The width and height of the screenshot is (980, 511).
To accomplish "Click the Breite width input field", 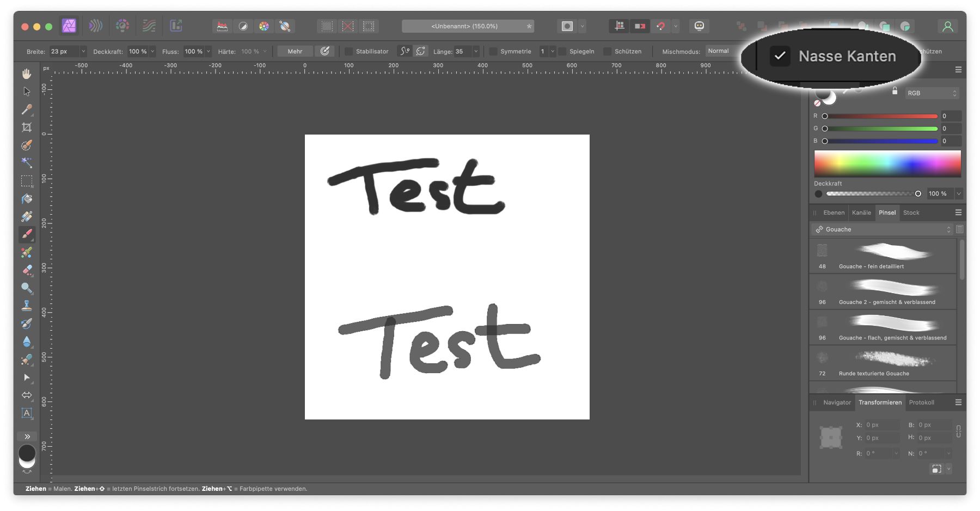I will click(x=64, y=51).
